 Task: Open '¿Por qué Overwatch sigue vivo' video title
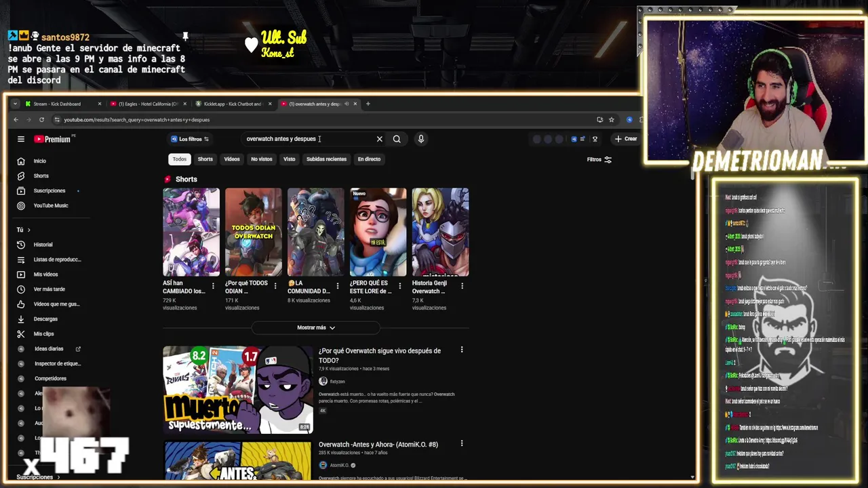380,356
